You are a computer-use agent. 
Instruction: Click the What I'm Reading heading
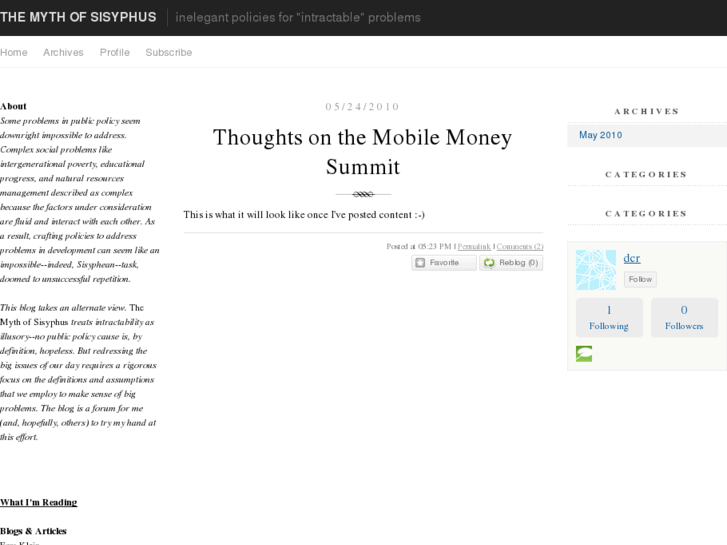click(x=38, y=502)
